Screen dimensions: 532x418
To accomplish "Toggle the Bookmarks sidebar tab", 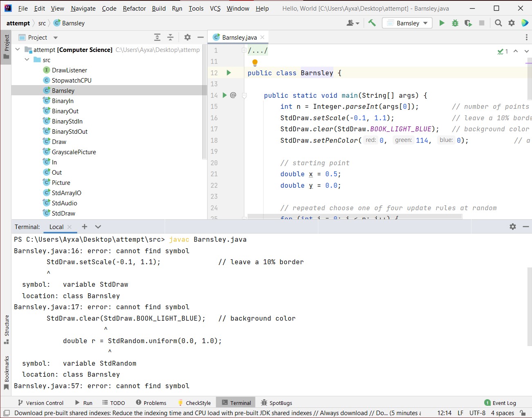I will 6,373.
